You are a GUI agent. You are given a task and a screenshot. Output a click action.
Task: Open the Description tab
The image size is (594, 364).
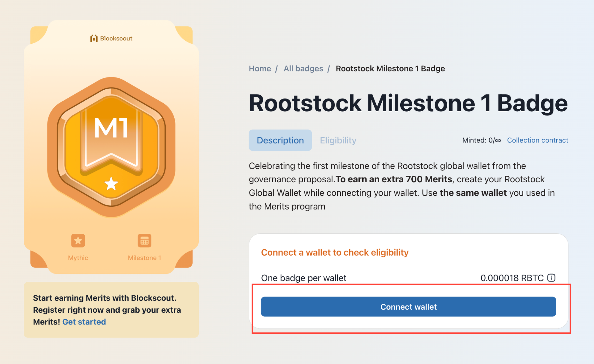(280, 140)
